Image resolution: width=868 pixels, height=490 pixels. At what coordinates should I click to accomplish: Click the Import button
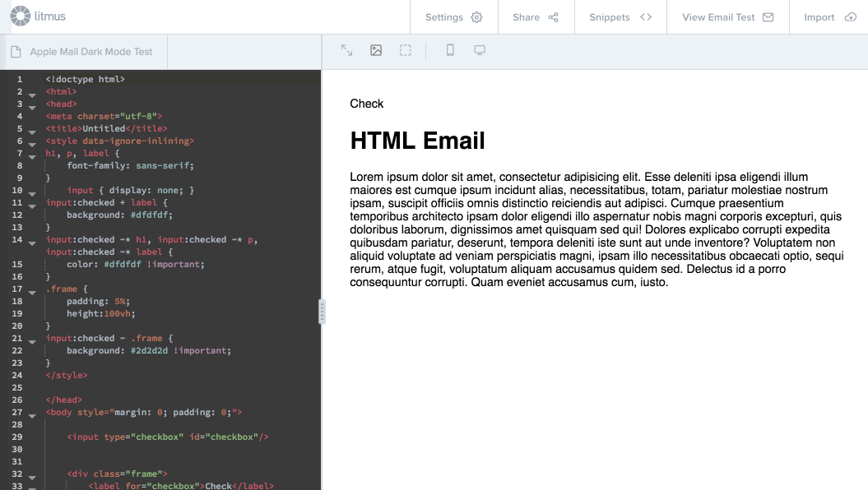830,17
